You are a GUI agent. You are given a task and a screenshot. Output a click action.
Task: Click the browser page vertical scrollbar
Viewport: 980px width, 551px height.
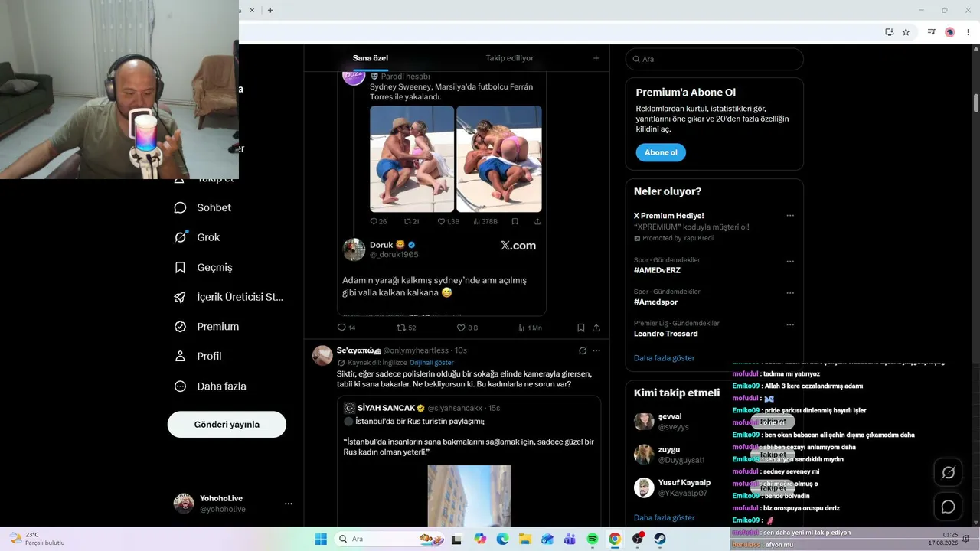coord(976,103)
